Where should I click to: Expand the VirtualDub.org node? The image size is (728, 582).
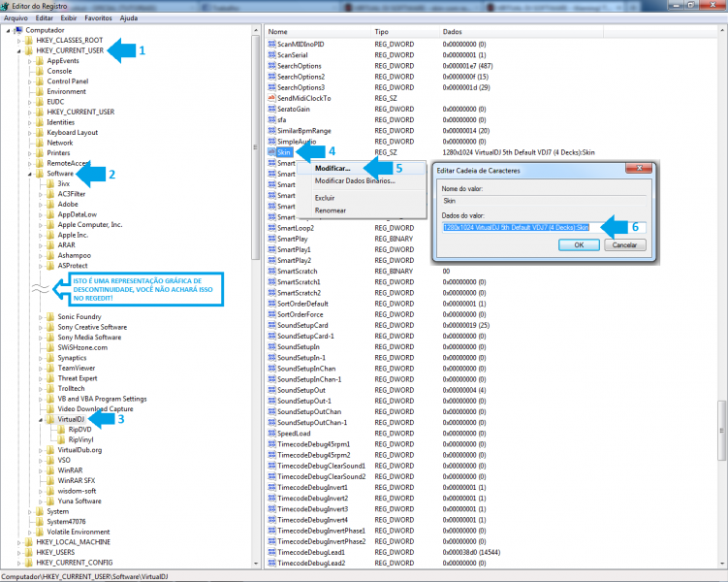[x=41, y=450]
